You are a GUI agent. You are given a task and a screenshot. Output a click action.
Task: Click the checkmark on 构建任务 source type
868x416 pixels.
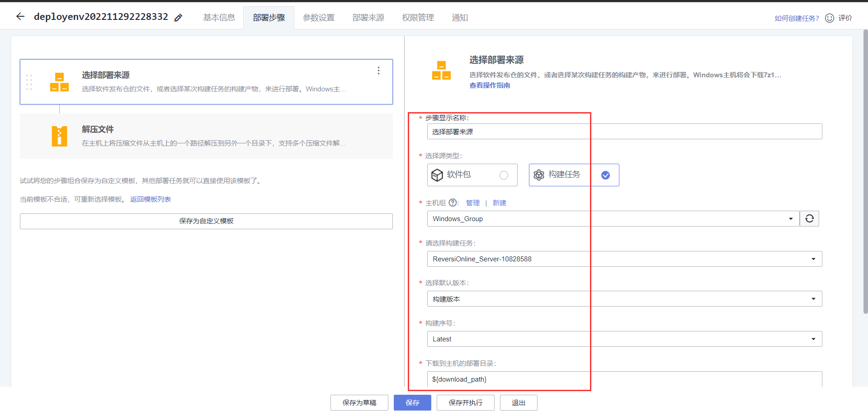point(605,175)
